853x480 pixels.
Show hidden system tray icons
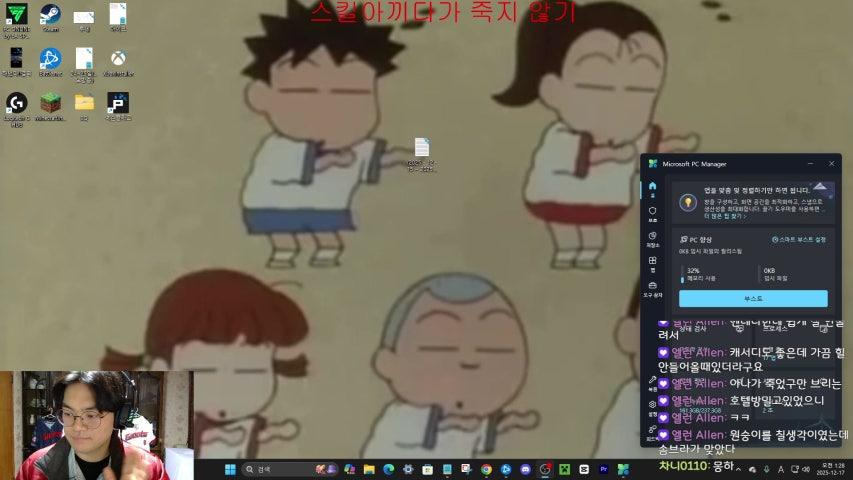click(738, 469)
